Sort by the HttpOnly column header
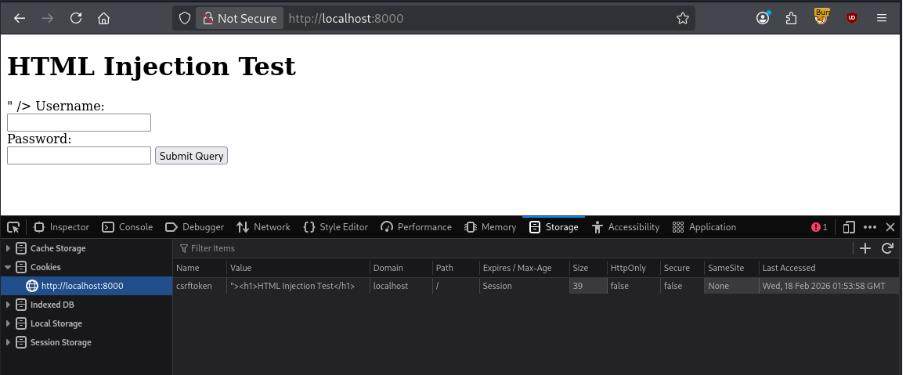The height and width of the screenshot is (375, 903). pyautogui.click(x=633, y=268)
